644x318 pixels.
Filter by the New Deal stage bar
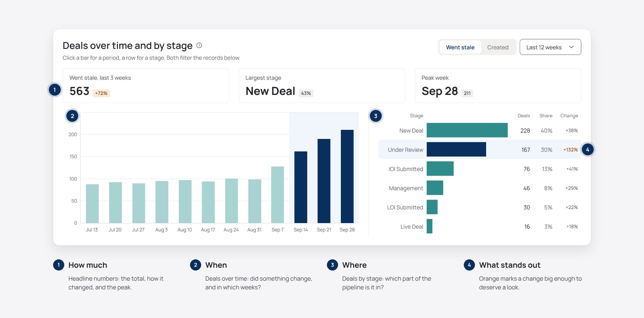pos(467,130)
